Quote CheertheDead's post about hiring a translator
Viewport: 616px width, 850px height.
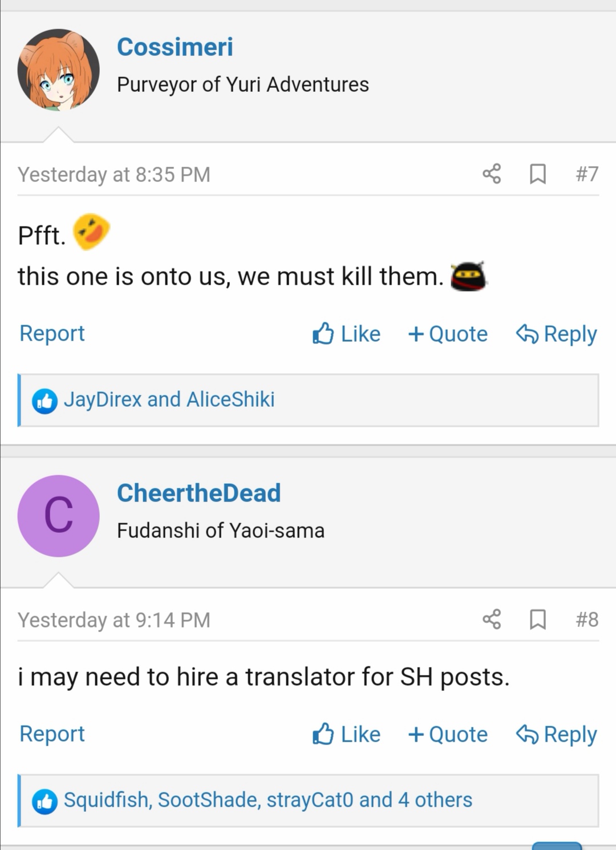pyautogui.click(x=448, y=734)
